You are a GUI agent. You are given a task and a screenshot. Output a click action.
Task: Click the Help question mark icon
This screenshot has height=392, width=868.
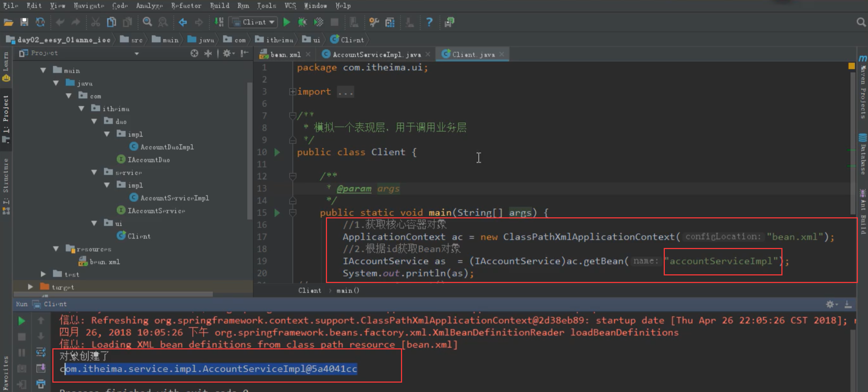[x=429, y=22]
